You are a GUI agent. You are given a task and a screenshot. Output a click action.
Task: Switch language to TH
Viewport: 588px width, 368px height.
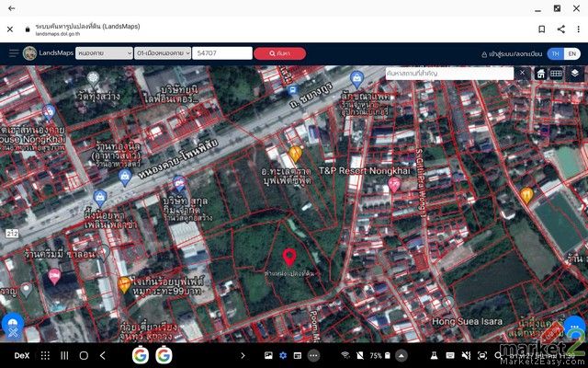[555, 53]
